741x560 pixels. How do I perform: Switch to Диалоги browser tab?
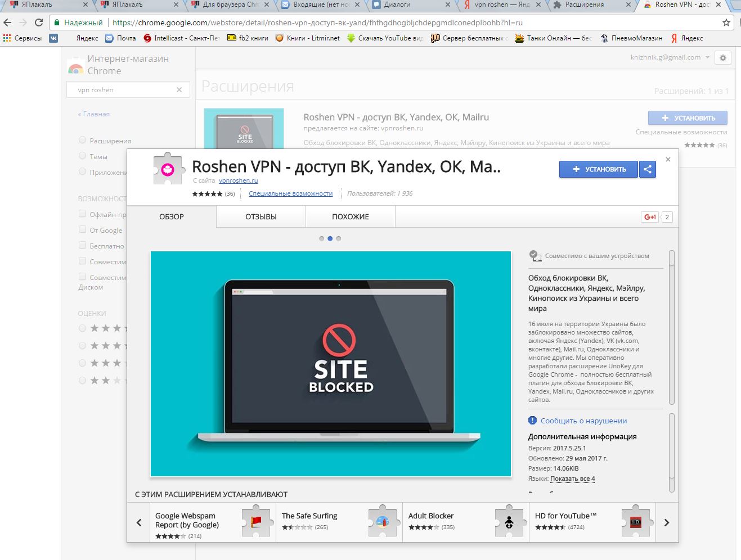(411, 5)
